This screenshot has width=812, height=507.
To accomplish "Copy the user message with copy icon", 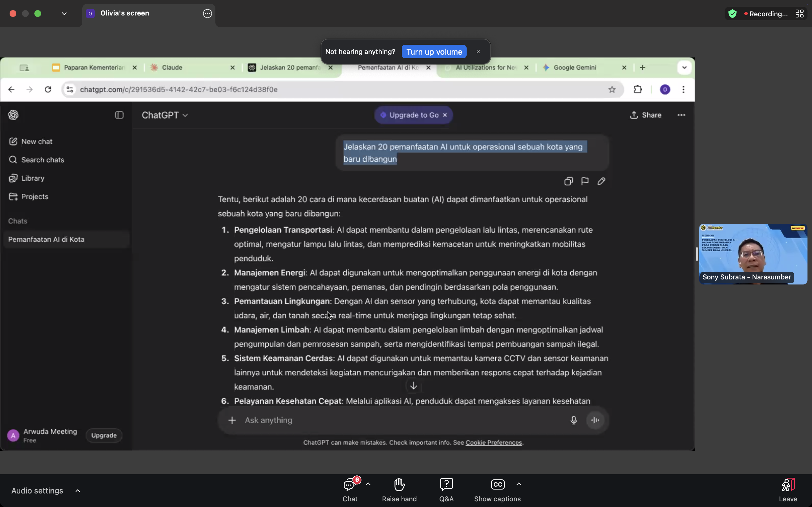I will (x=568, y=181).
